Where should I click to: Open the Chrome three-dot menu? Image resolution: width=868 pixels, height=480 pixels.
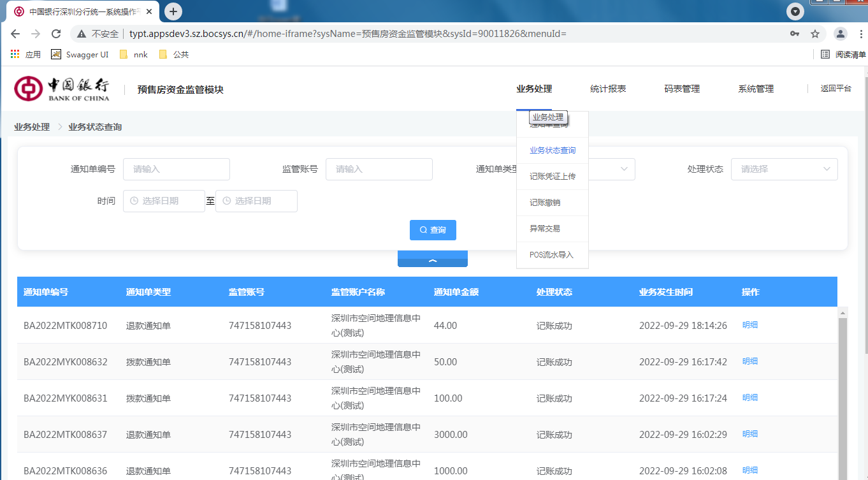(x=860, y=34)
